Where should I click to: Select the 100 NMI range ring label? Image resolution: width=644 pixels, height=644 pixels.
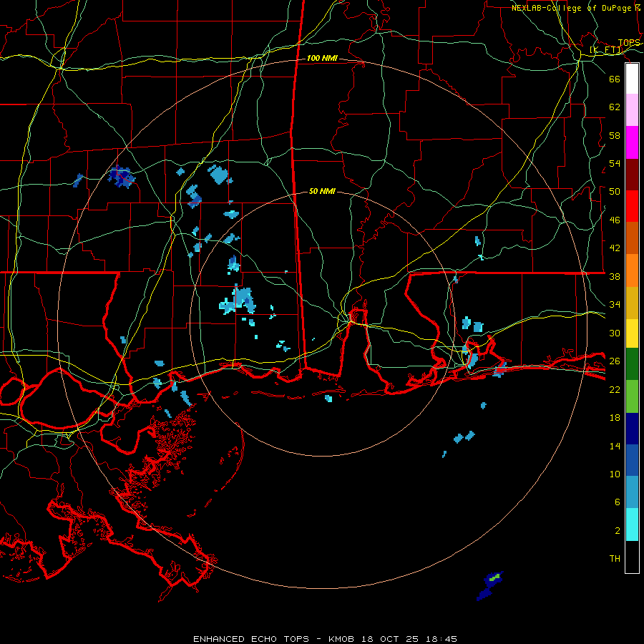pos(322,59)
